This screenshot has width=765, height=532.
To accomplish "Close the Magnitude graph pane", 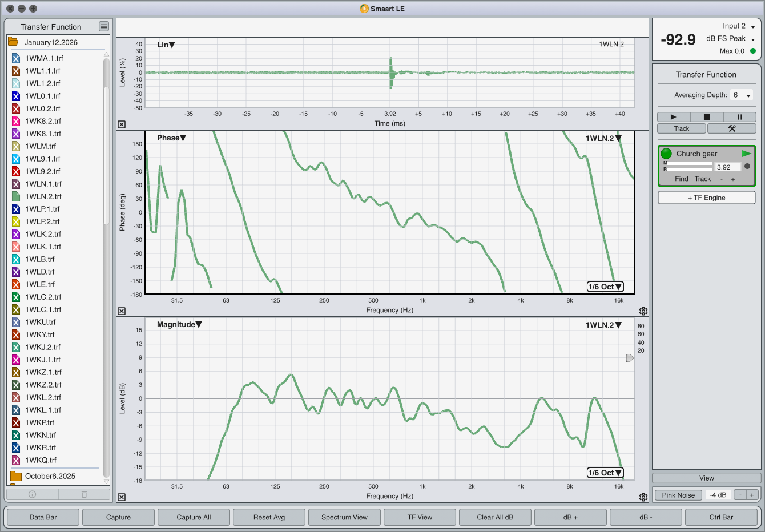I will 122,497.
